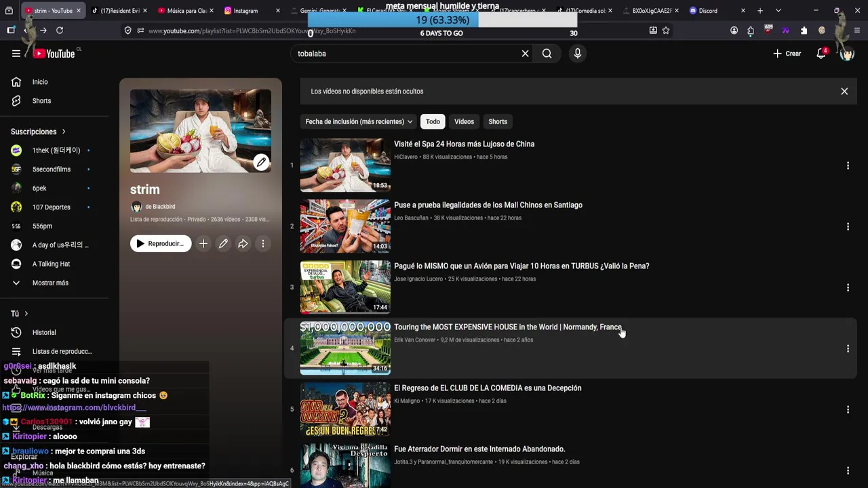Reload the page in browser toolbar
The width and height of the screenshot is (868, 488).
pyautogui.click(x=60, y=30)
